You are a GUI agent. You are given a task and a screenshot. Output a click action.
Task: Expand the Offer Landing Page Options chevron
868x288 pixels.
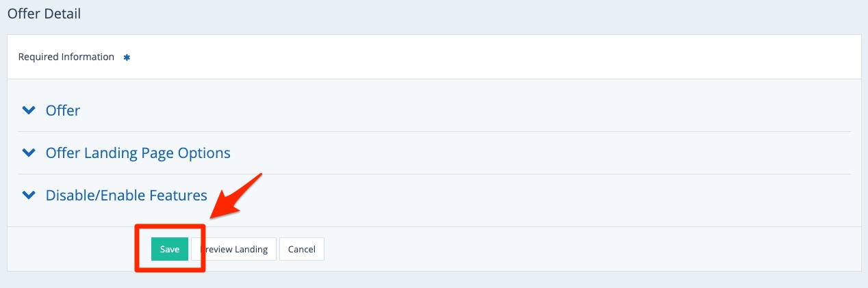pyautogui.click(x=29, y=153)
